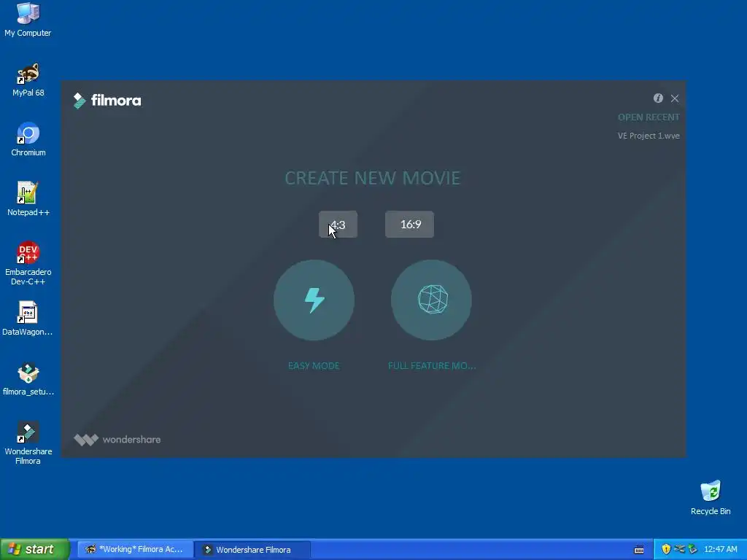Select the Notepad++ desktop shortcut

pyautogui.click(x=28, y=199)
